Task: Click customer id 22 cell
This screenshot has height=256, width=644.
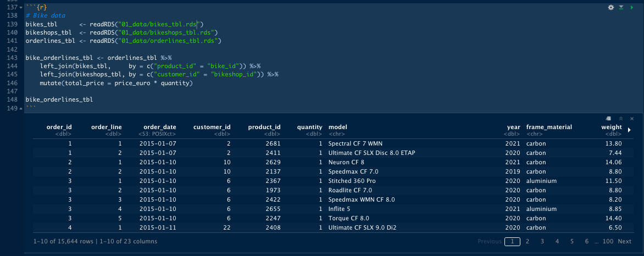Action: pos(227,227)
